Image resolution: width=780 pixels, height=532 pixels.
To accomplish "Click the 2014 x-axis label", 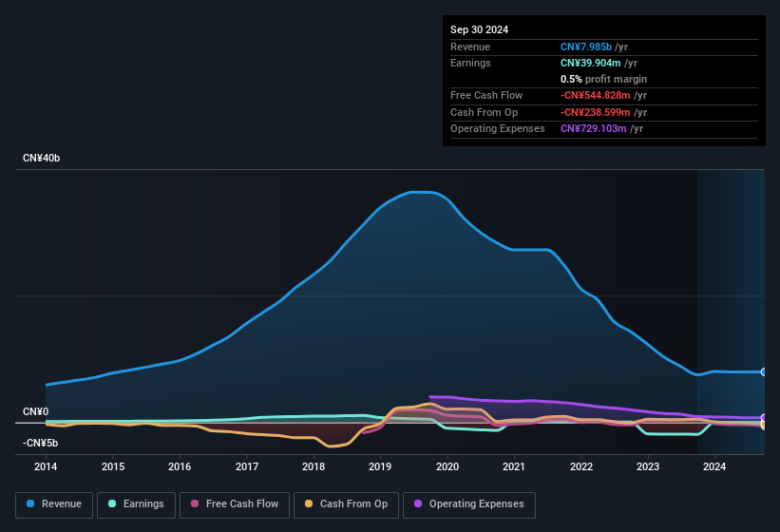I will click(x=46, y=466).
